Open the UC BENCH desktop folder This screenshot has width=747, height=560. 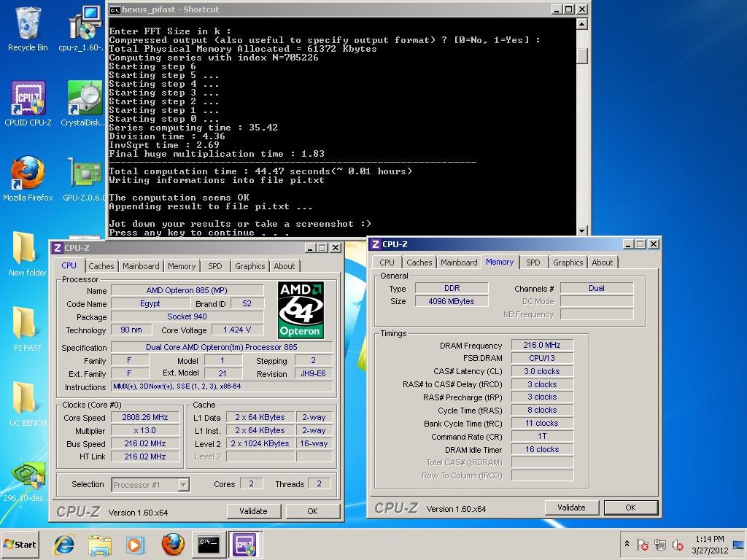28,403
